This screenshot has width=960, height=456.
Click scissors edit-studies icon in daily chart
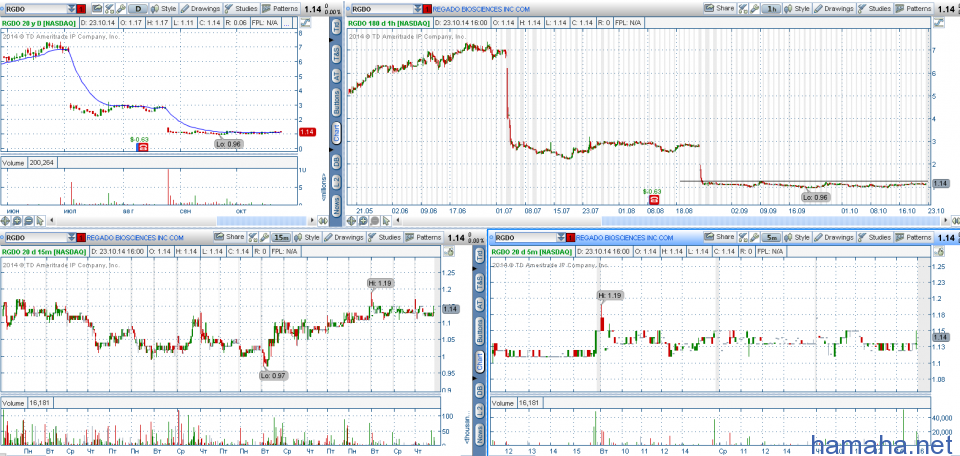[109, 9]
